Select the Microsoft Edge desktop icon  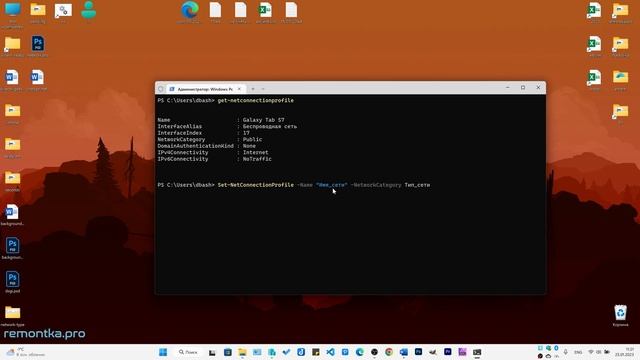[x=190, y=12]
